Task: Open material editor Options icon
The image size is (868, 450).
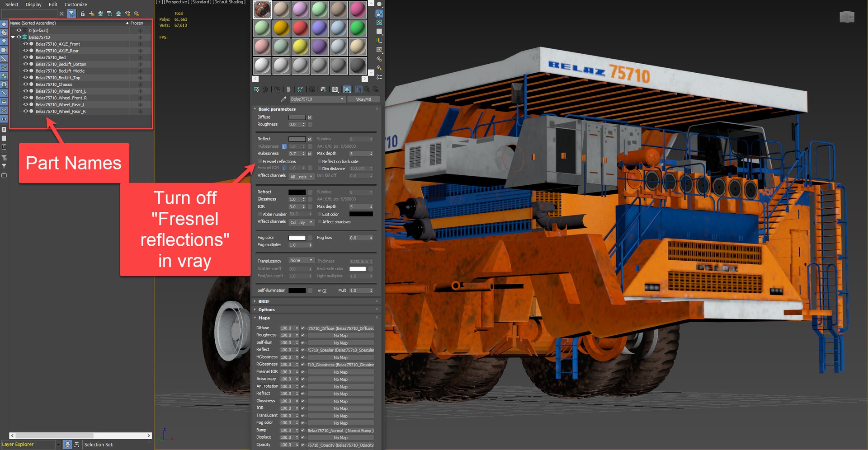Action: point(379,59)
